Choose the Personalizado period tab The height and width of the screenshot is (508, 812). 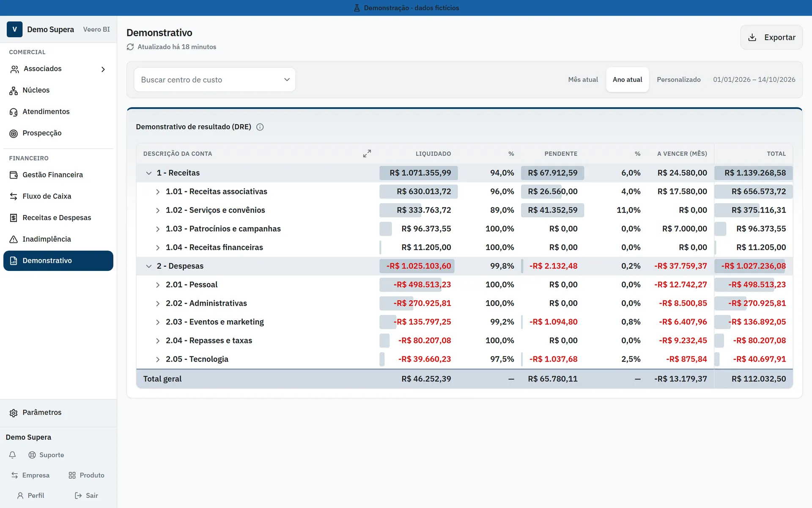pyautogui.click(x=679, y=80)
